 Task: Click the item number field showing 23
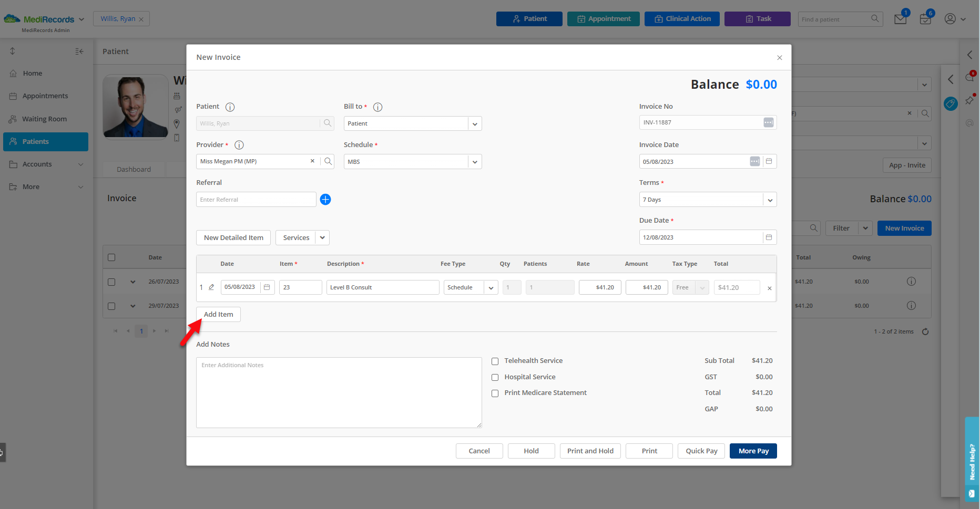(x=300, y=287)
